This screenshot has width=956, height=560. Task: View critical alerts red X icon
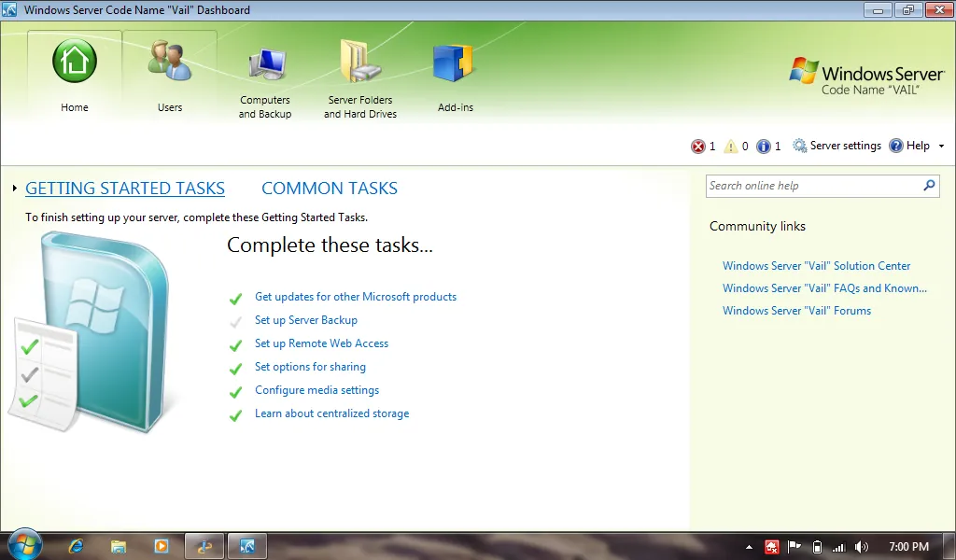(697, 147)
